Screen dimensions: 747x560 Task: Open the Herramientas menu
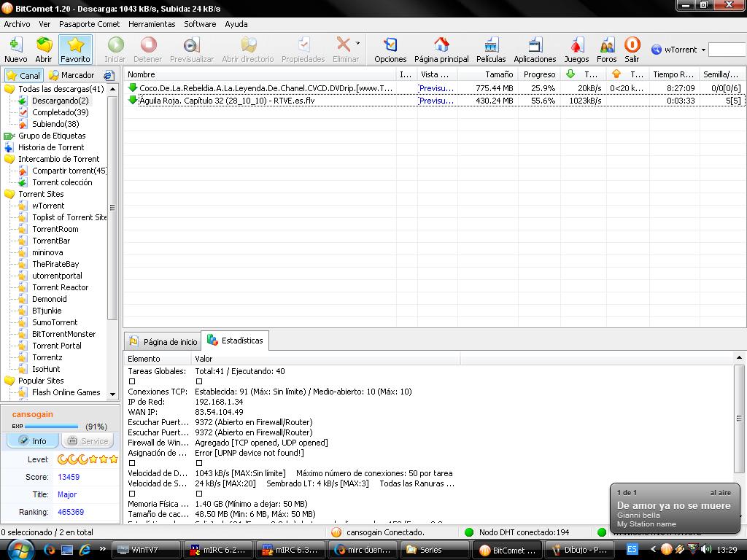152,24
